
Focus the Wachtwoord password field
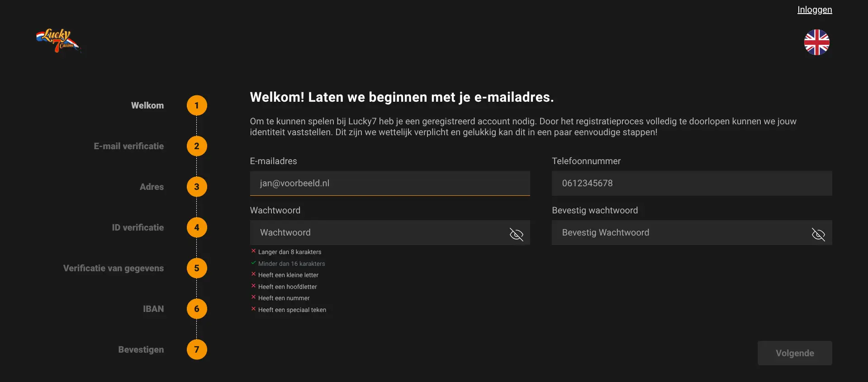(378, 233)
